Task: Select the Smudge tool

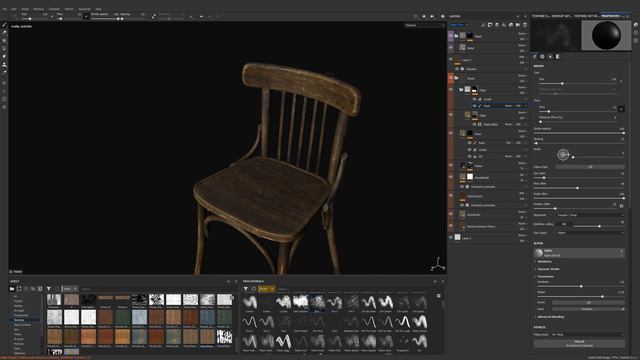Action: click(x=4, y=56)
